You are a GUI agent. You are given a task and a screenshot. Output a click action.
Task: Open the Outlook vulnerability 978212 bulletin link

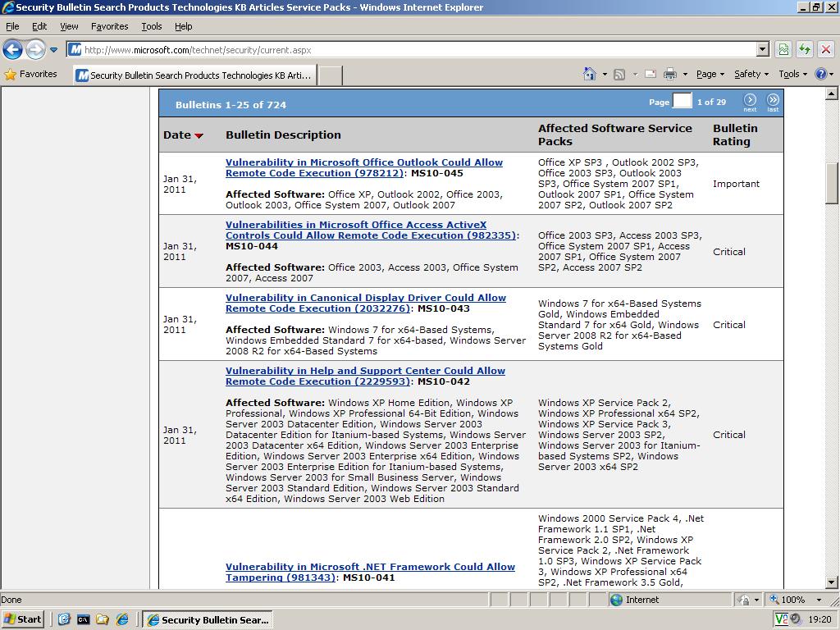click(x=363, y=167)
